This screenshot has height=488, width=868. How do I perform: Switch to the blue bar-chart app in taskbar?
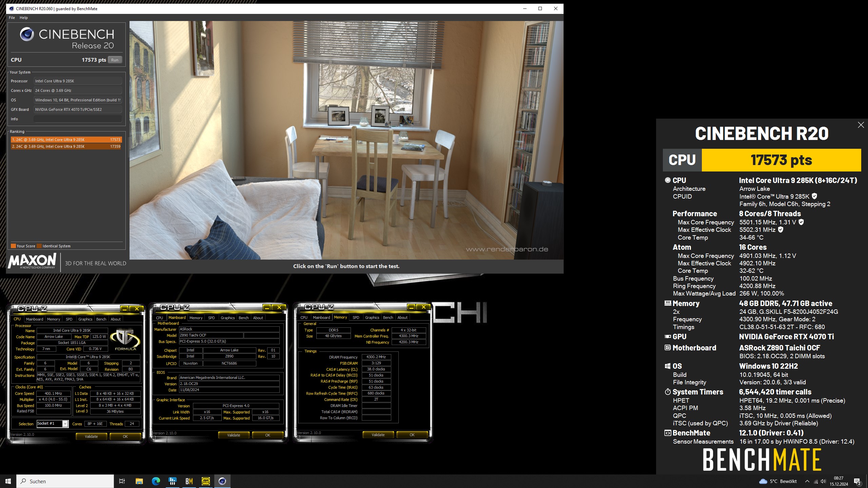coord(172,481)
